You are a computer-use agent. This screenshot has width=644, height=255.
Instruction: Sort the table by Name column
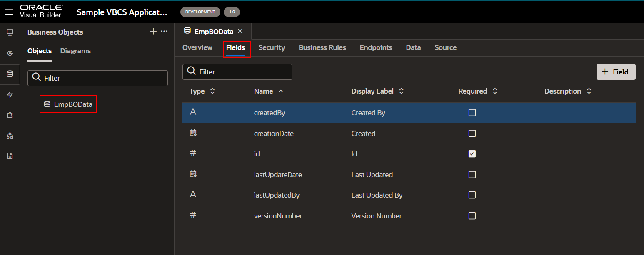281,91
